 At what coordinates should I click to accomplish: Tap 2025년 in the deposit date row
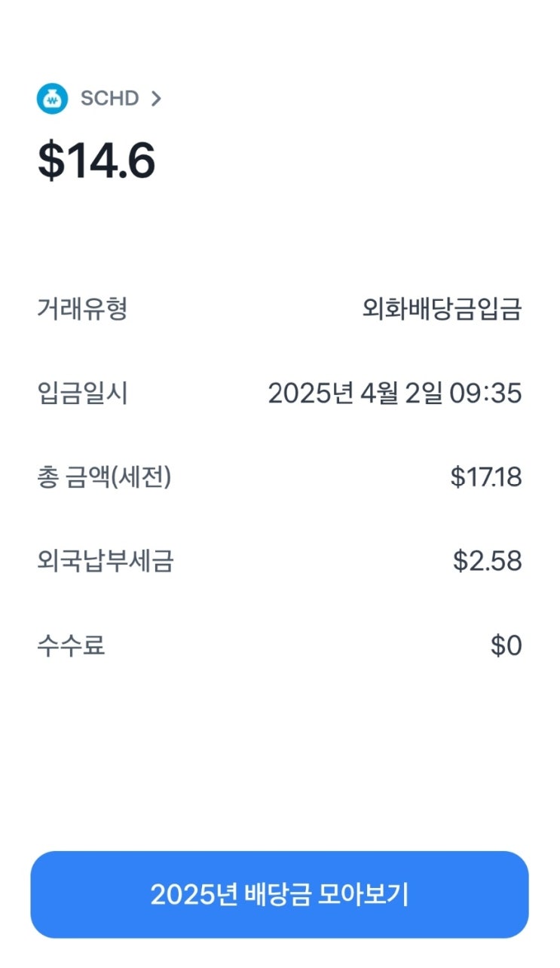click(311, 394)
